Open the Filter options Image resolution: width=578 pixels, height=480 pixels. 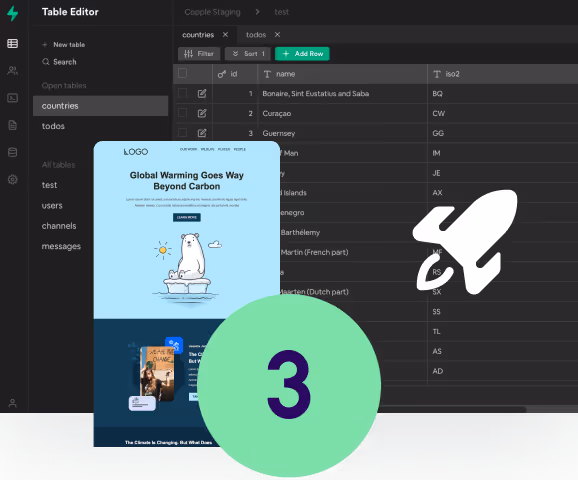click(x=199, y=54)
